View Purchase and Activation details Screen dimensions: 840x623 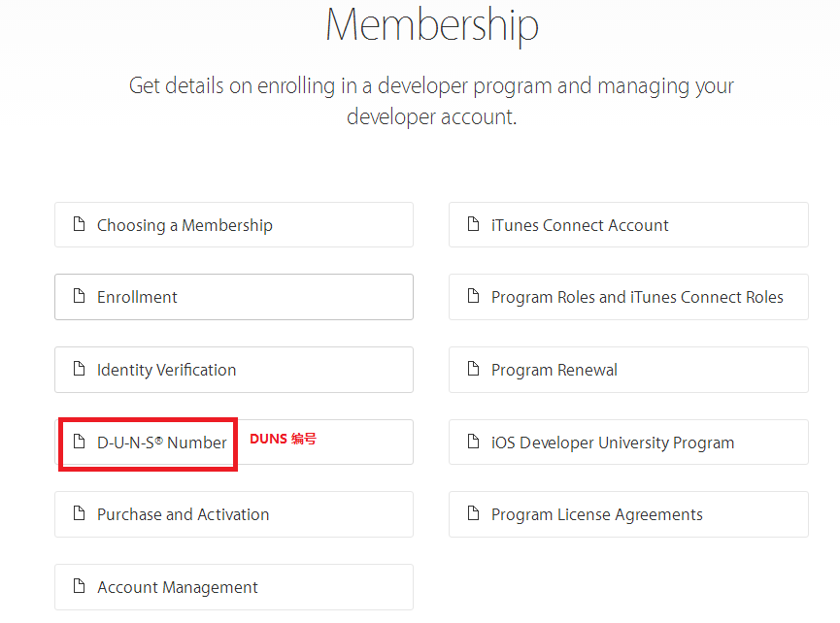[183, 514]
